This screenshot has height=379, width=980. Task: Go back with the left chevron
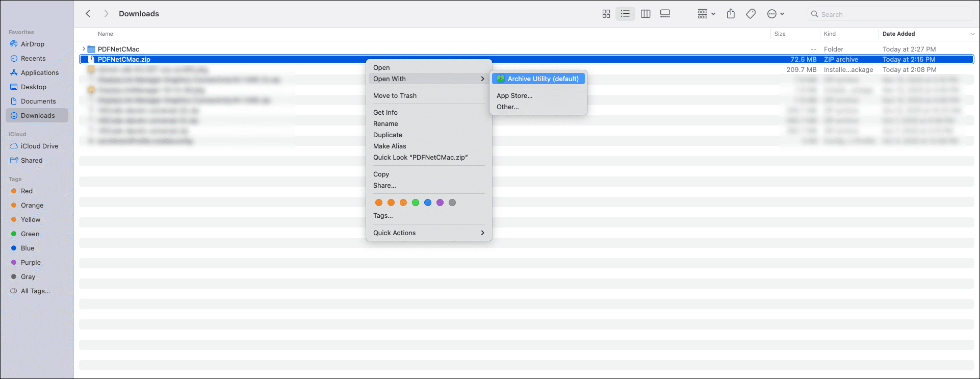[88, 14]
